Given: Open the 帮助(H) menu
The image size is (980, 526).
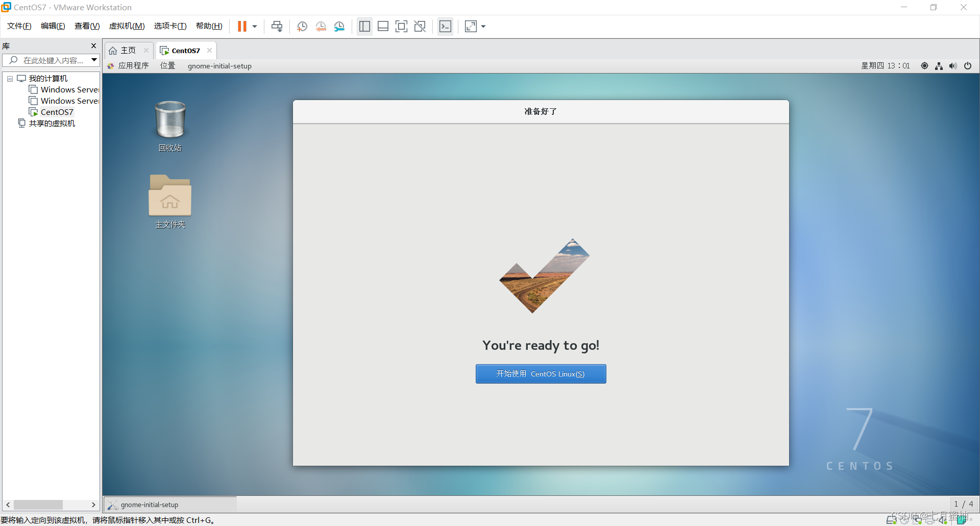Looking at the screenshot, I should click(209, 26).
